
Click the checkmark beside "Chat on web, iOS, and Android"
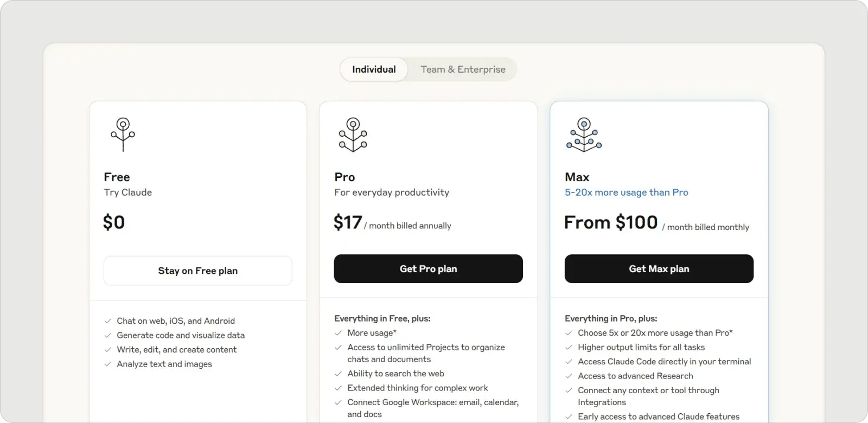point(107,321)
